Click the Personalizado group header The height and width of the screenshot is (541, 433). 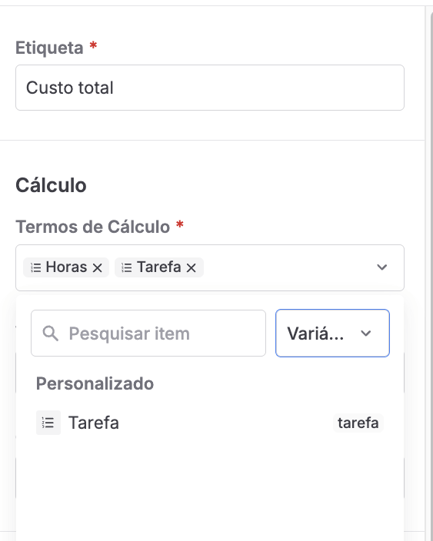(95, 384)
